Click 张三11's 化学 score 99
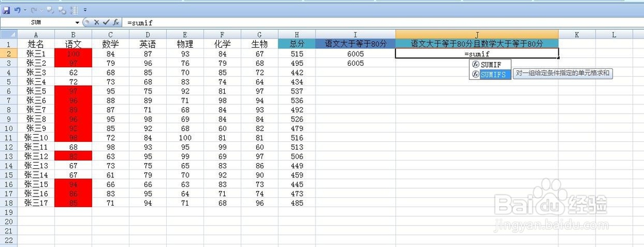644x247 pixels. (222, 147)
